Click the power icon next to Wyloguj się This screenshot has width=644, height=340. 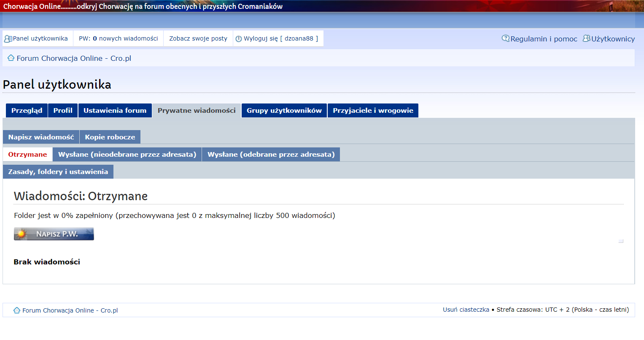coord(239,38)
